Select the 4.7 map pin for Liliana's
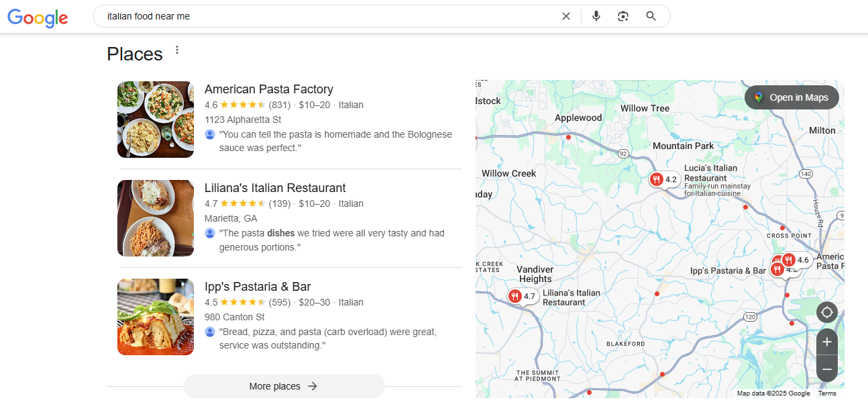The height and width of the screenshot is (417, 868). [523, 296]
